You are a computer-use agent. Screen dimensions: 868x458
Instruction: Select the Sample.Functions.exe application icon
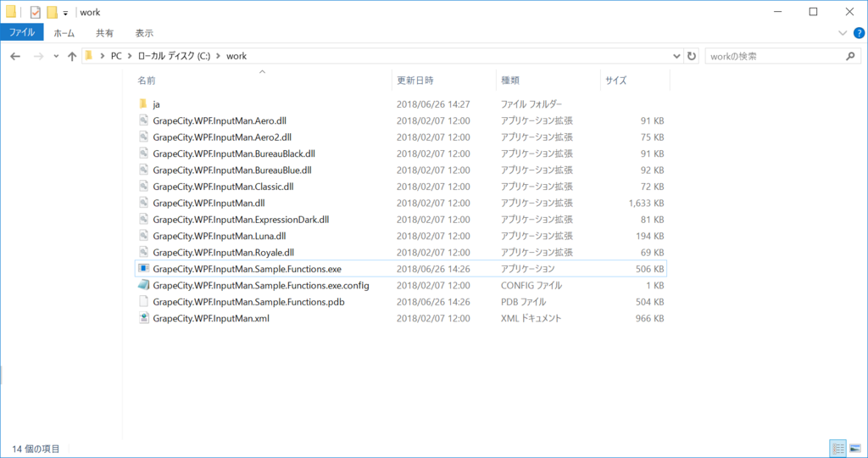point(143,269)
